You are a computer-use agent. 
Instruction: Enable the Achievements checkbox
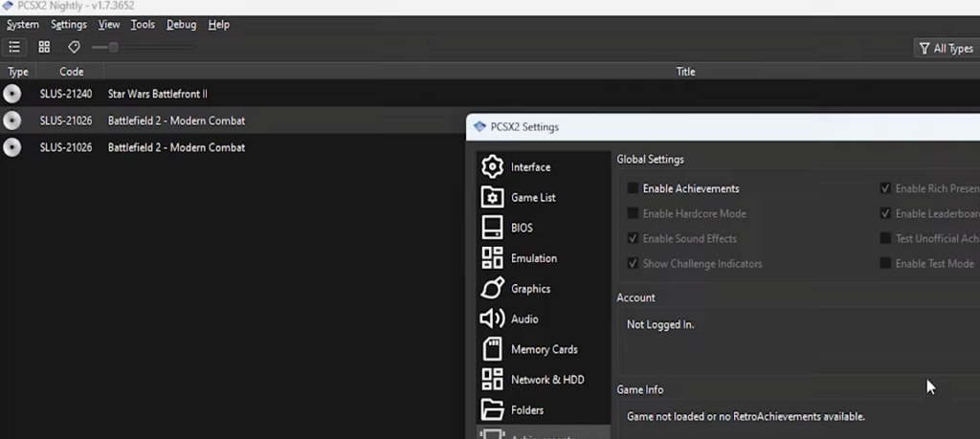tap(633, 189)
